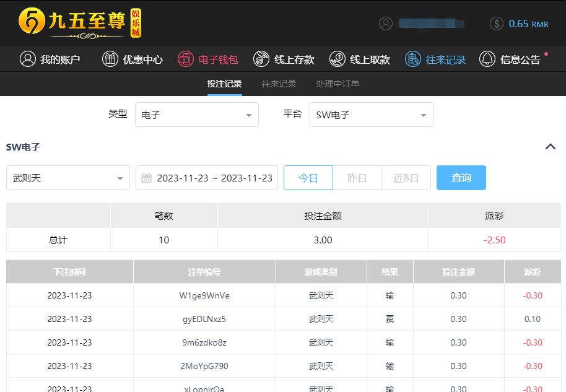The width and height of the screenshot is (566, 392).
Task: Click the 我的账户 user icon
Action: pyautogui.click(x=28, y=59)
